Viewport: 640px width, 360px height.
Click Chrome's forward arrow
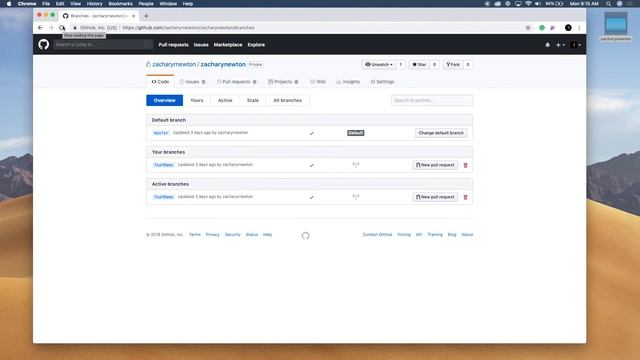[51, 28]
